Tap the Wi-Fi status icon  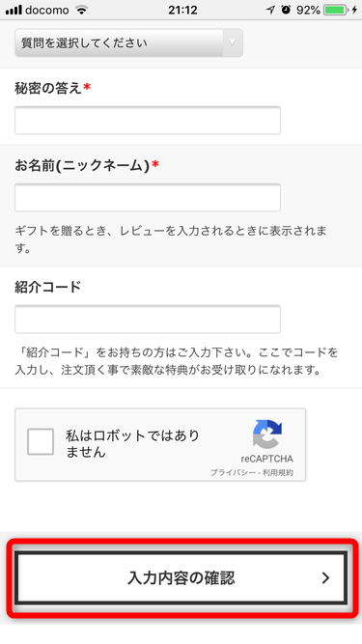(82, 10)
